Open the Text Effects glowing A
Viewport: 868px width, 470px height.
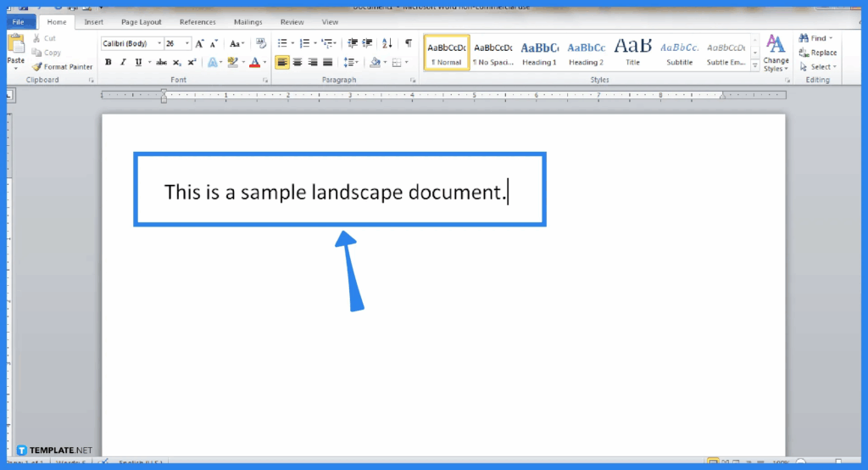[213, 63]
